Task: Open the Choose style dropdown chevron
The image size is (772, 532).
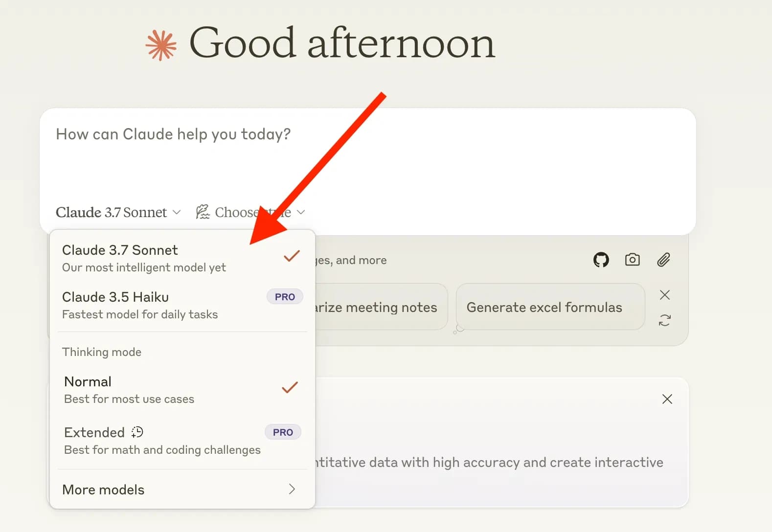Action: click(301, 212)
